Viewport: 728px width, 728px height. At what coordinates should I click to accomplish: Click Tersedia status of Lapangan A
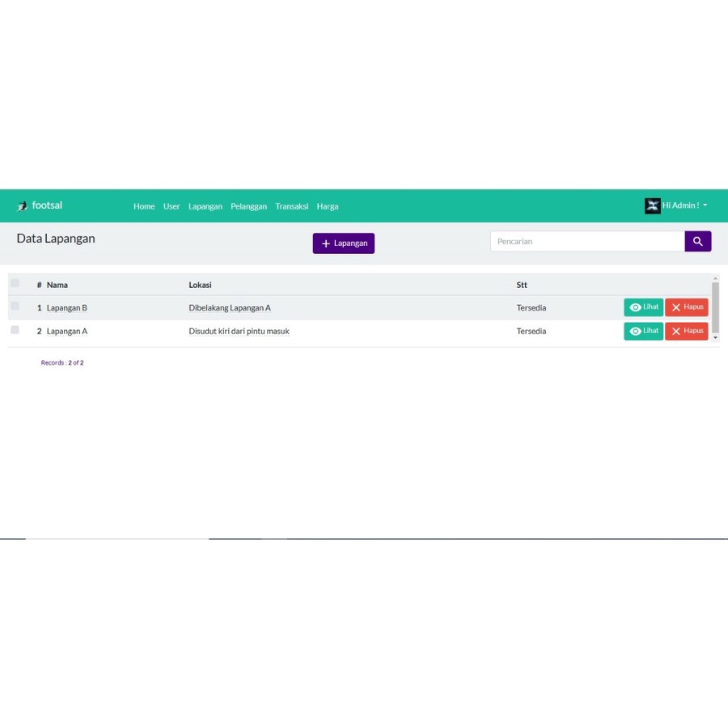coord(531,331)
